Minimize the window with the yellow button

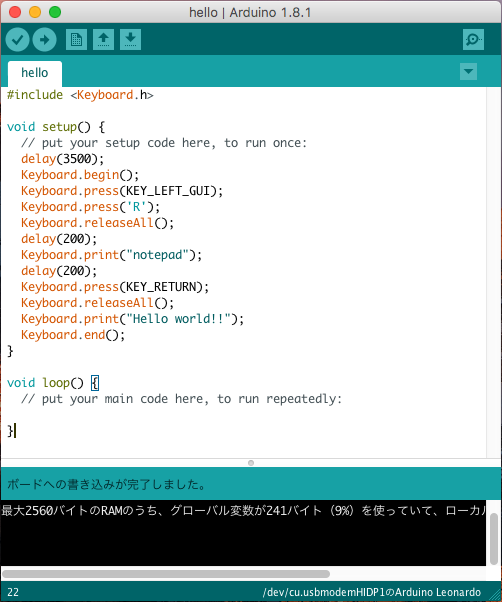[x=35, y=12]
